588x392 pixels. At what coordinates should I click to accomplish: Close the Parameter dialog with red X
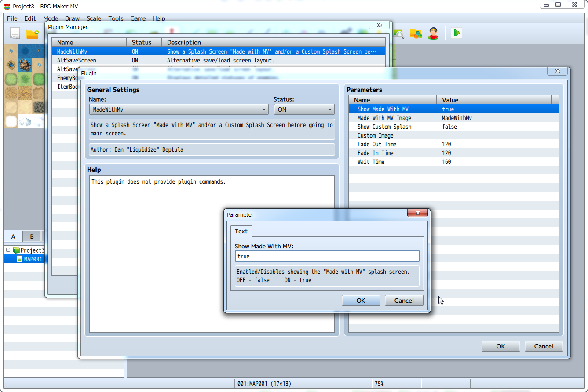(x=417, y=213)
